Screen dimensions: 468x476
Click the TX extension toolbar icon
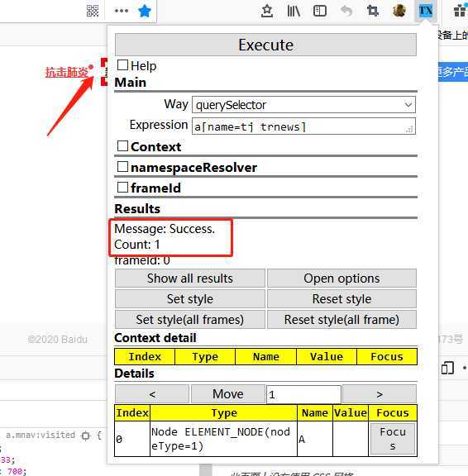[x=426, y=11]
